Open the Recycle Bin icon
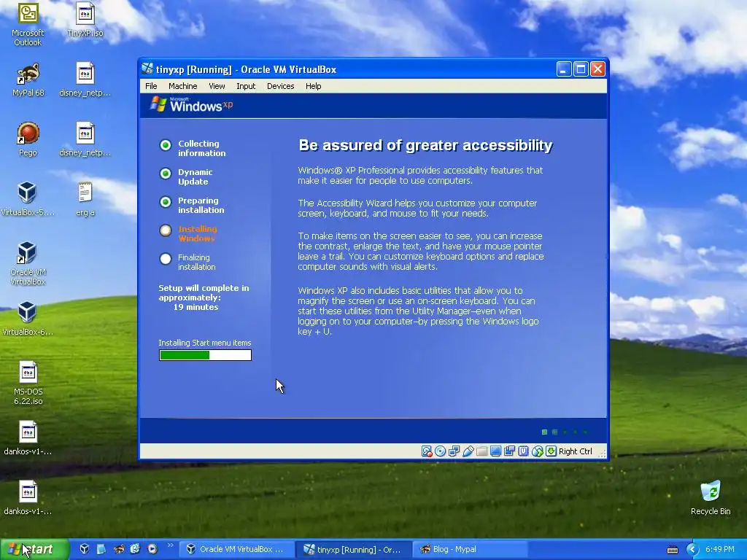 (711, 497)
